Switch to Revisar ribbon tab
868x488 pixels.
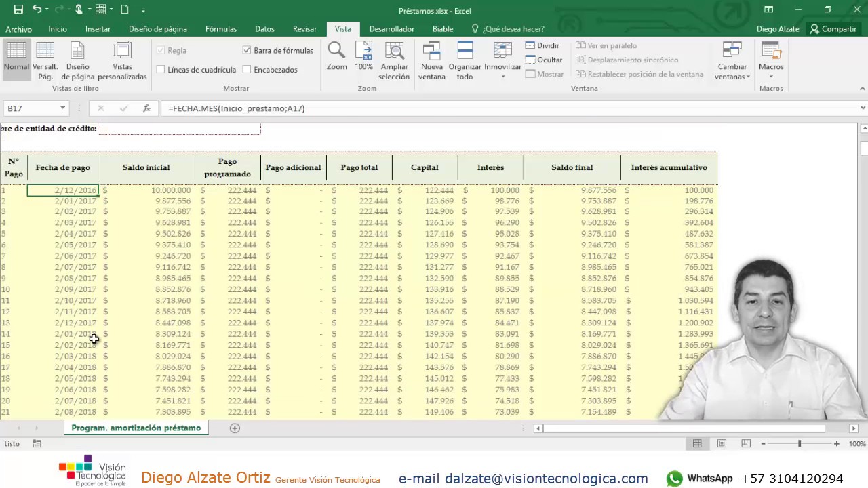(x=304, y=29)
